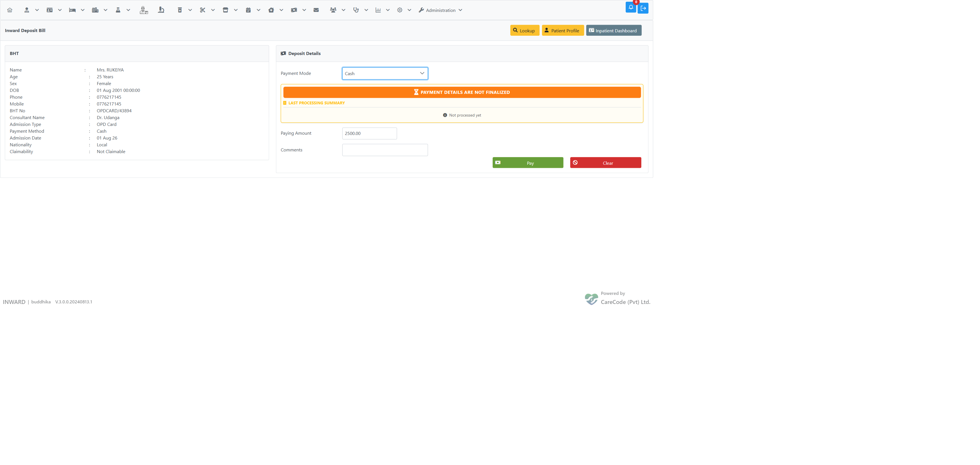Screen dimensions: 980x465
Task: Open the inward bed icon menu
Action: click(72, 10)
